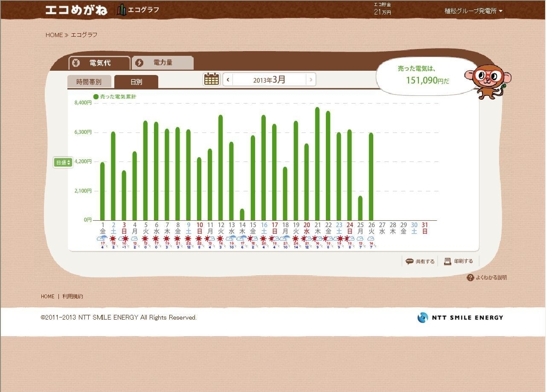Click the エコグラフ bar chart icon in header
This screenshot has height=392, width=546.
point(122,10)
